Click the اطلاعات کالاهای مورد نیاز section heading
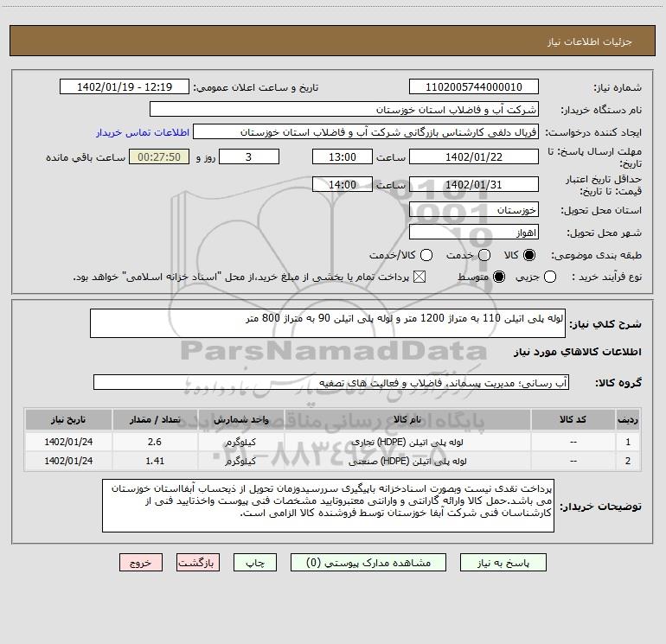 [578, 352]
